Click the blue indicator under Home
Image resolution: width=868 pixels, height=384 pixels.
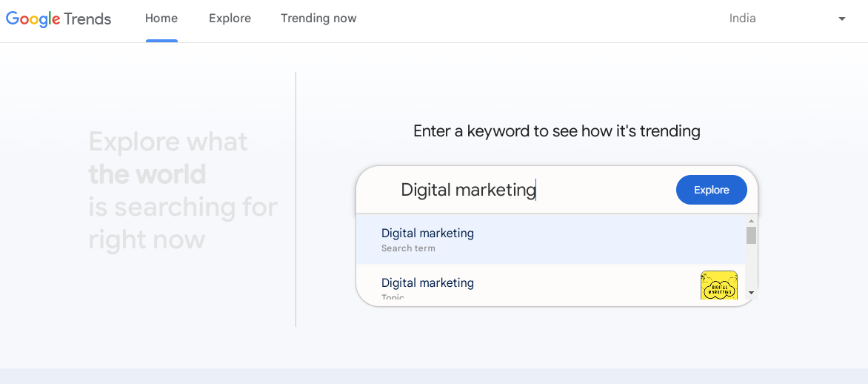click(161, 41)
